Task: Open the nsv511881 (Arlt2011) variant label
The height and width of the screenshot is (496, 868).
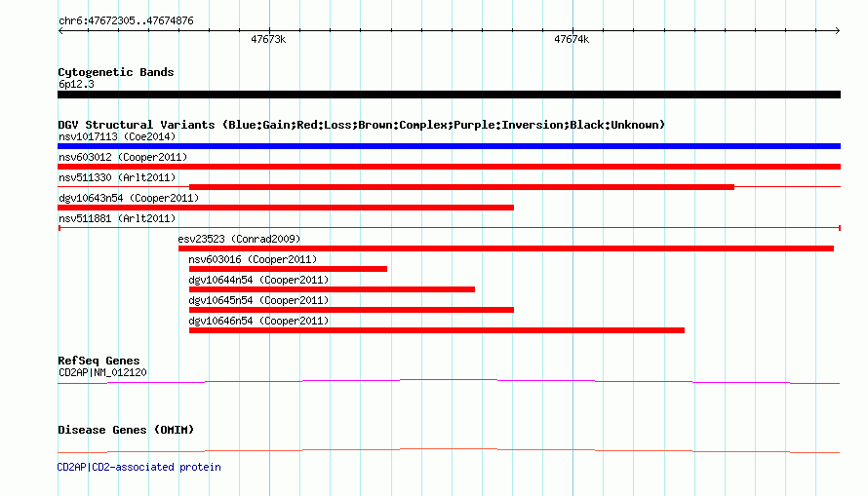Action: (117, 218)
